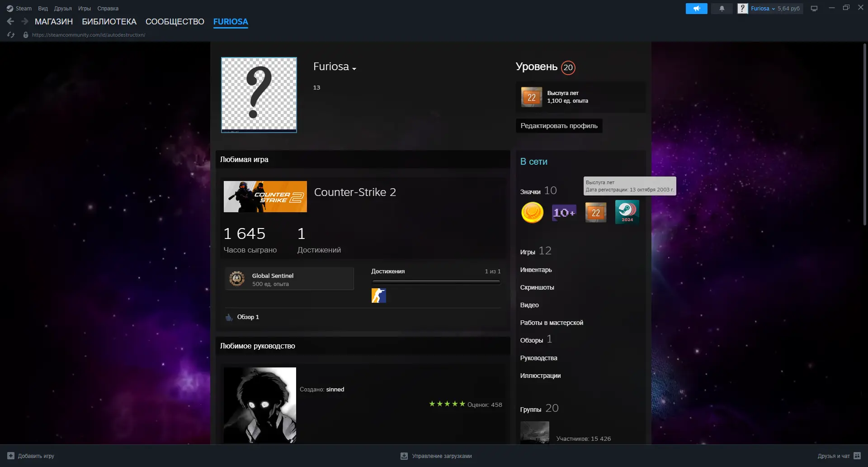Viewport: 868px width, 467px height.
Task: Click the announcements megaphone icon
Action: coord(696,9)
